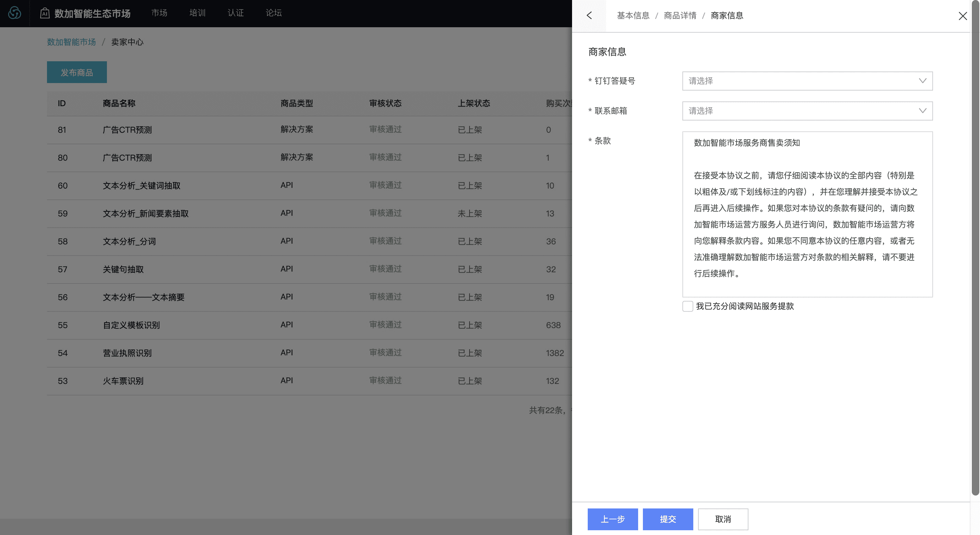Click the back arrow in panel header
The width and height of the screenshot is (980, 535).
click(589, 16)
